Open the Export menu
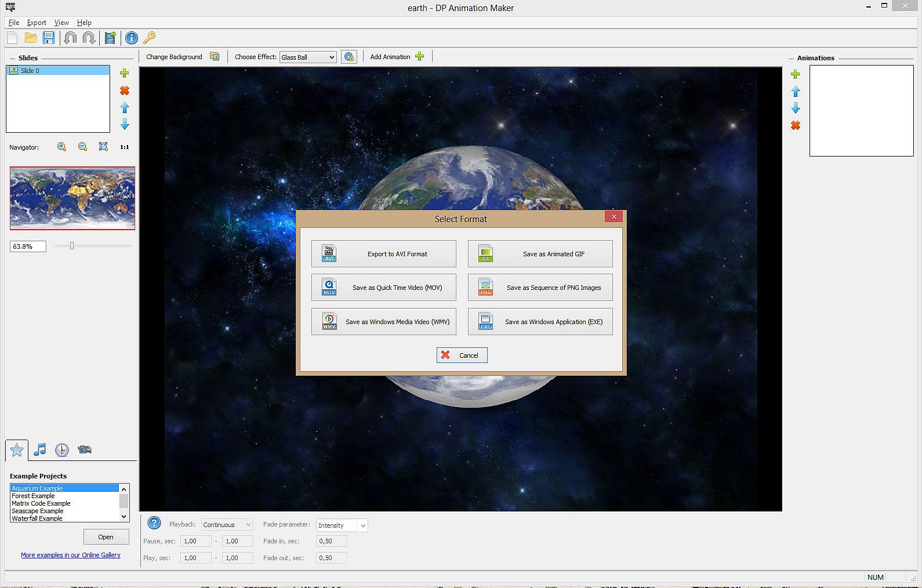 click(x=37, y=23)
